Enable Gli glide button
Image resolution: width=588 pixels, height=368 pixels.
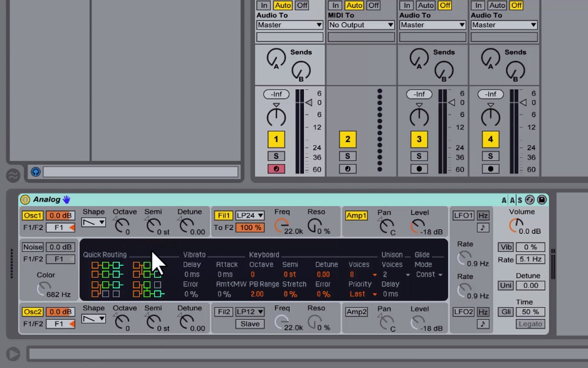(505, 312)
